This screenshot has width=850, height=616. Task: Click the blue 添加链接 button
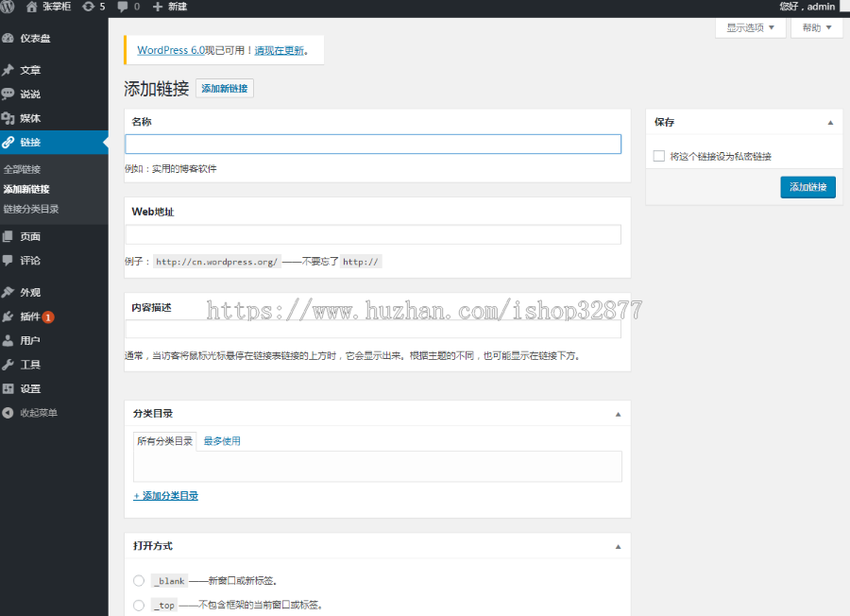tap(807, 187)
